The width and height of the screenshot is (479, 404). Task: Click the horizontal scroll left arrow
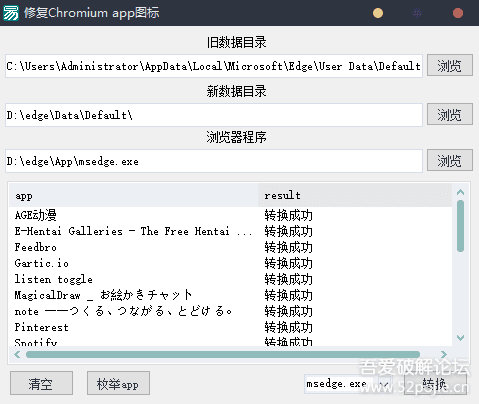click(x=17, y=354)
